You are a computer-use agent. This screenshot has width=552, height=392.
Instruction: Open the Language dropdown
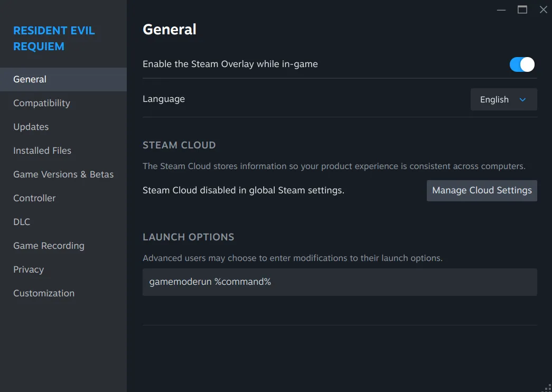pyautogui.click(x=503, y=99)
